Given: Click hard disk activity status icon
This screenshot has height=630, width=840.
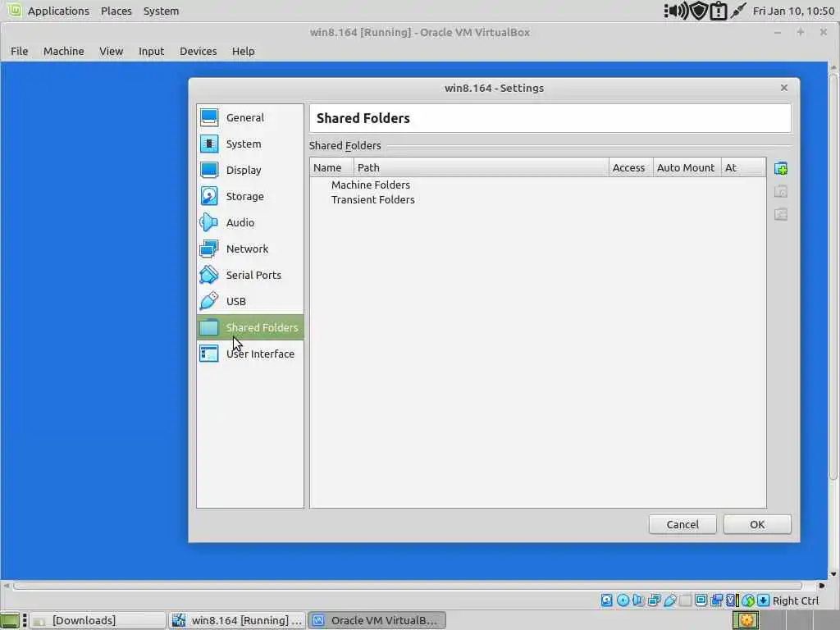Looking at the screenshot, I should click(x=606, y=600).
